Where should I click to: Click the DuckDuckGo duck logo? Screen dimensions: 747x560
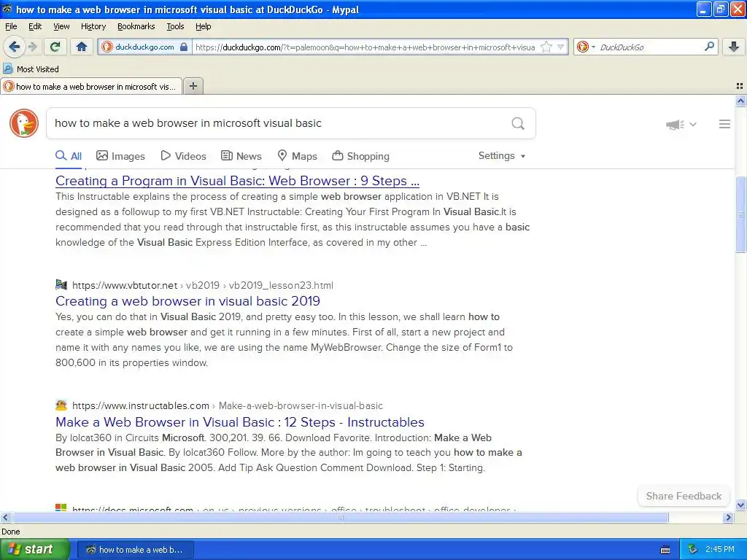tap(24, 122)
